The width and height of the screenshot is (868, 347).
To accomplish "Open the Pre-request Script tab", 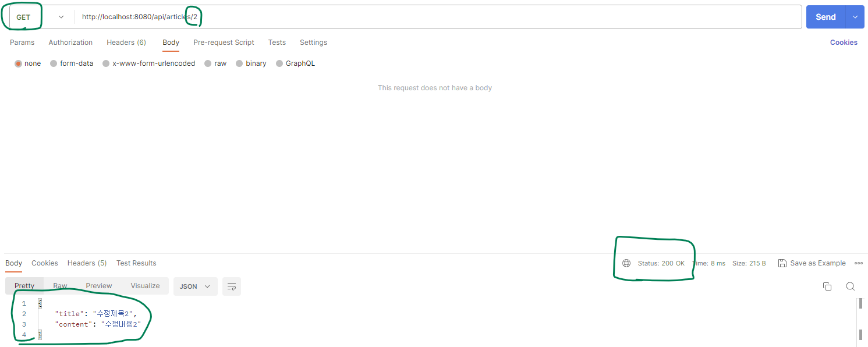I will 224,43.
